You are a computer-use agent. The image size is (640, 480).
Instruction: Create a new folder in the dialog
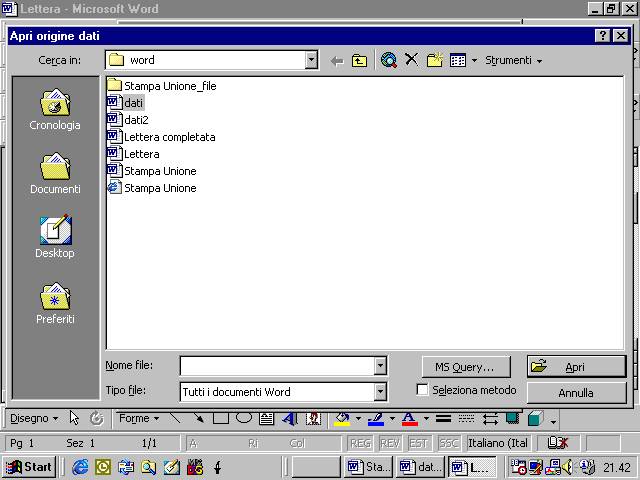[435, 60]
